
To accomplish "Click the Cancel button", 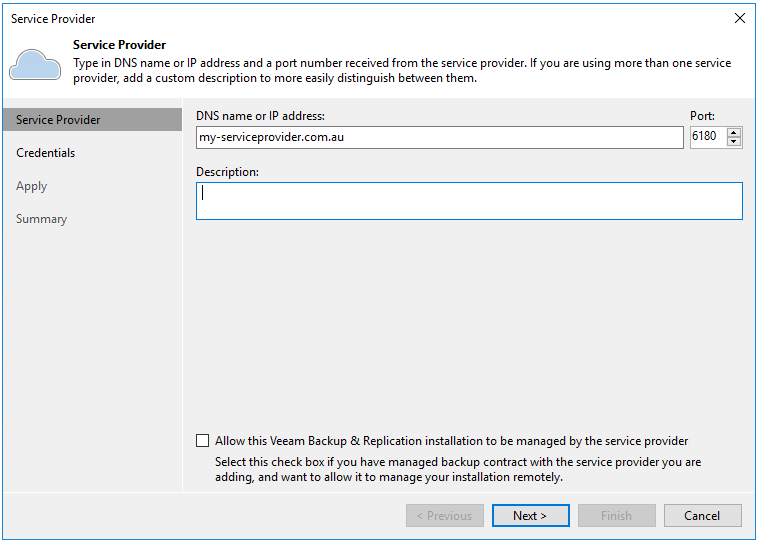I will (x=702, y=516).
